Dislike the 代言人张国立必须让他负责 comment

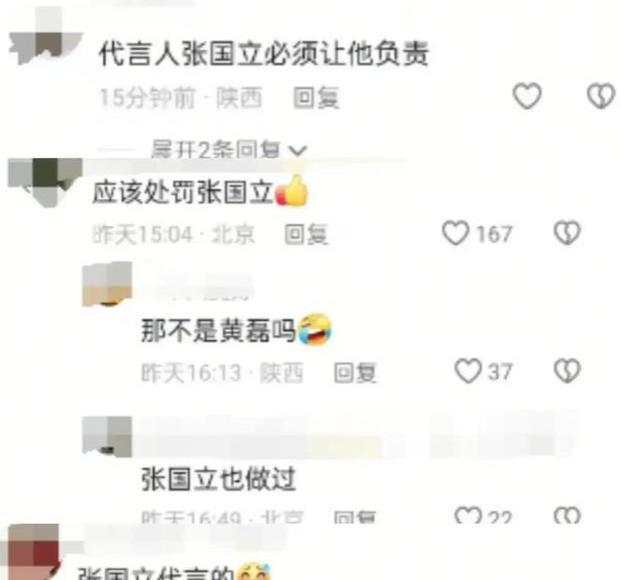pos(601,96)
